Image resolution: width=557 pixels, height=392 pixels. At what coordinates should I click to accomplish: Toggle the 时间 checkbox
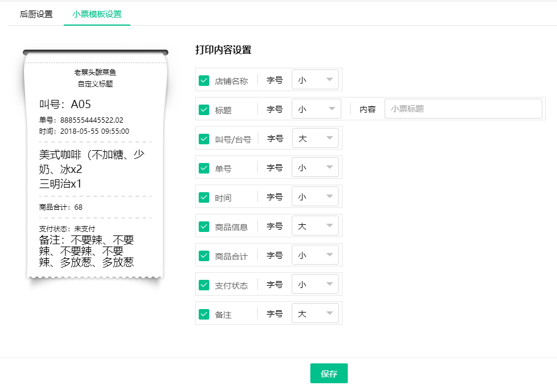(203, 196)
